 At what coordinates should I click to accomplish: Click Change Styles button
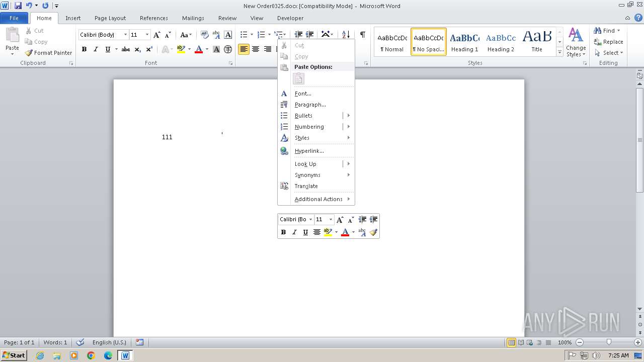point(576,43)
